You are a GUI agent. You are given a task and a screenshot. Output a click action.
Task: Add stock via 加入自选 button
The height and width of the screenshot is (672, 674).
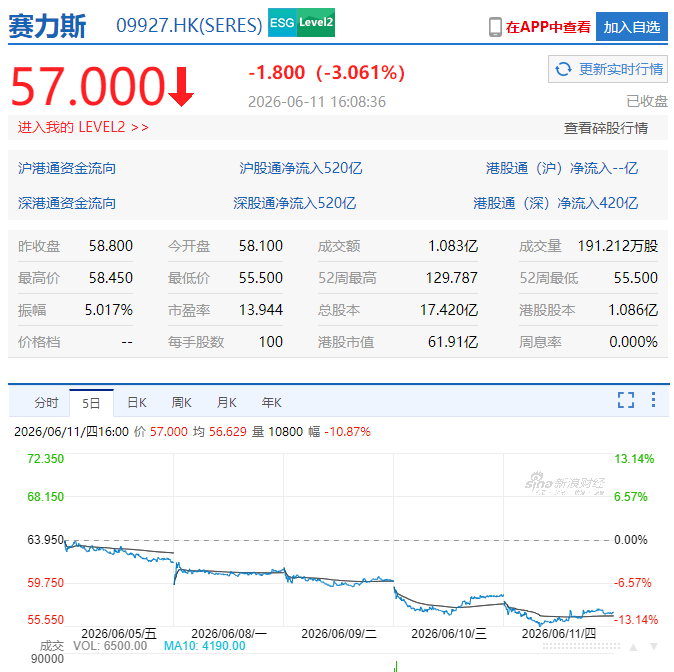coord(631,27)
